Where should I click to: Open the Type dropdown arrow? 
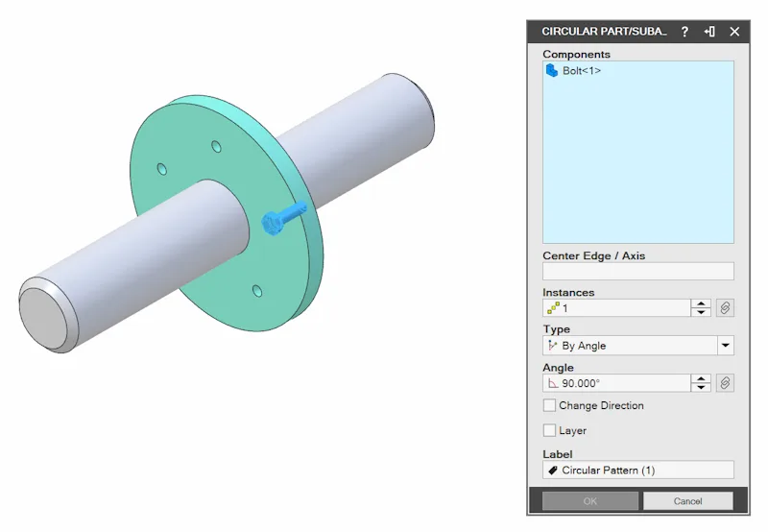point(726,346)
